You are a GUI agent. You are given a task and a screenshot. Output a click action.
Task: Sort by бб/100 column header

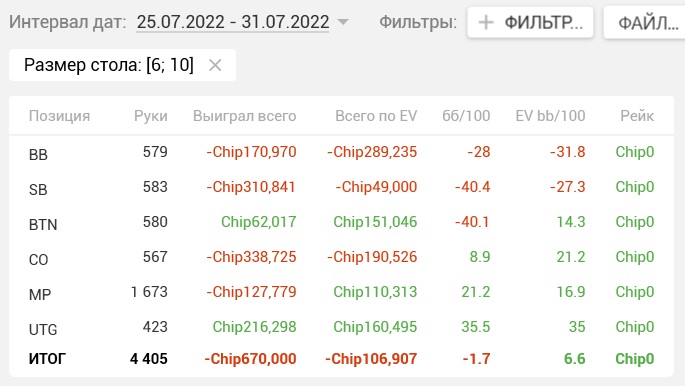466,116
